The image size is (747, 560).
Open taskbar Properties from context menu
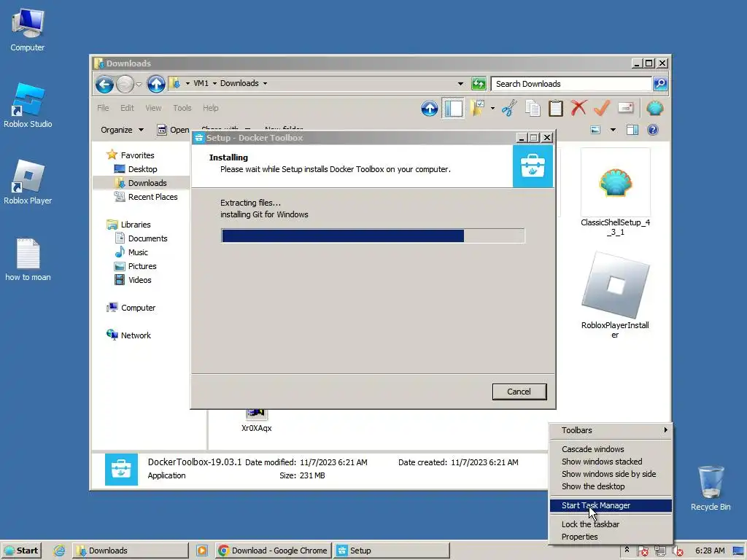click(611, 537)
